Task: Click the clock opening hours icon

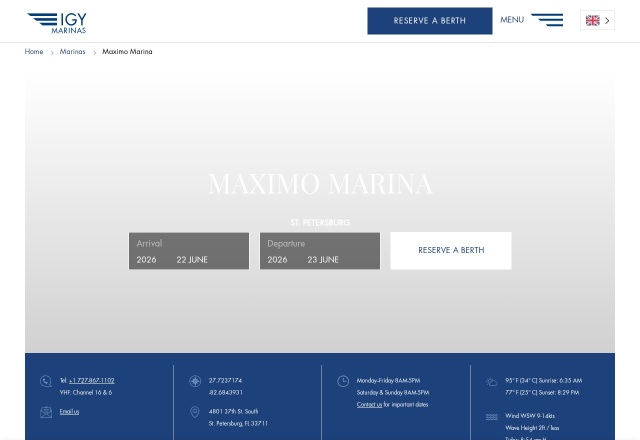Action: [x=343, y=381]
